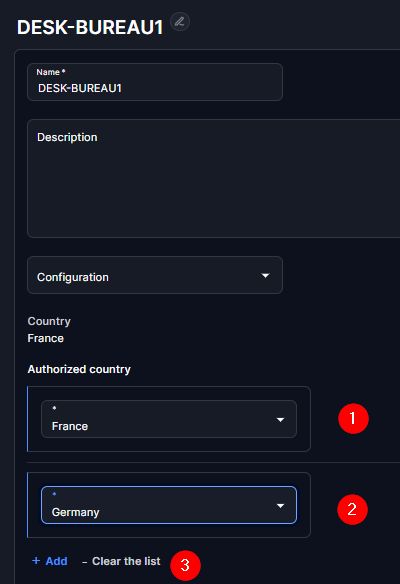Open the Configuration dropdown
The width and height of the screenshot is (400, 584).
[155, 275]
